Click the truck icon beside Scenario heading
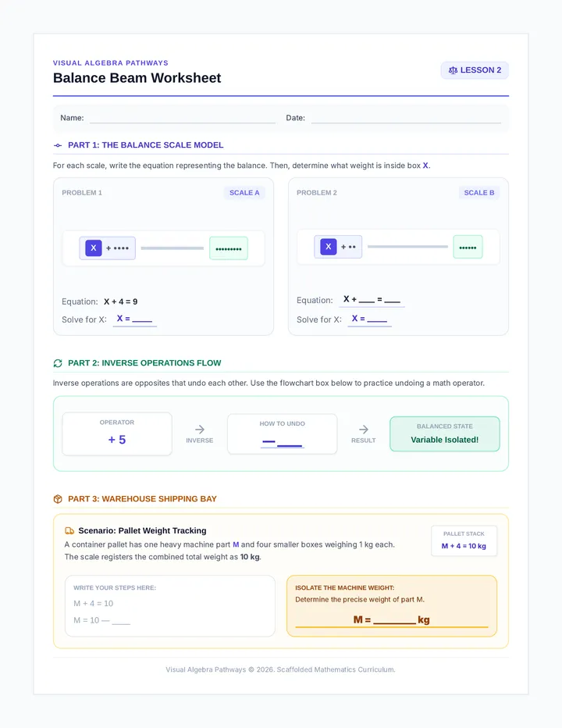562x728 pixels. 69,530
